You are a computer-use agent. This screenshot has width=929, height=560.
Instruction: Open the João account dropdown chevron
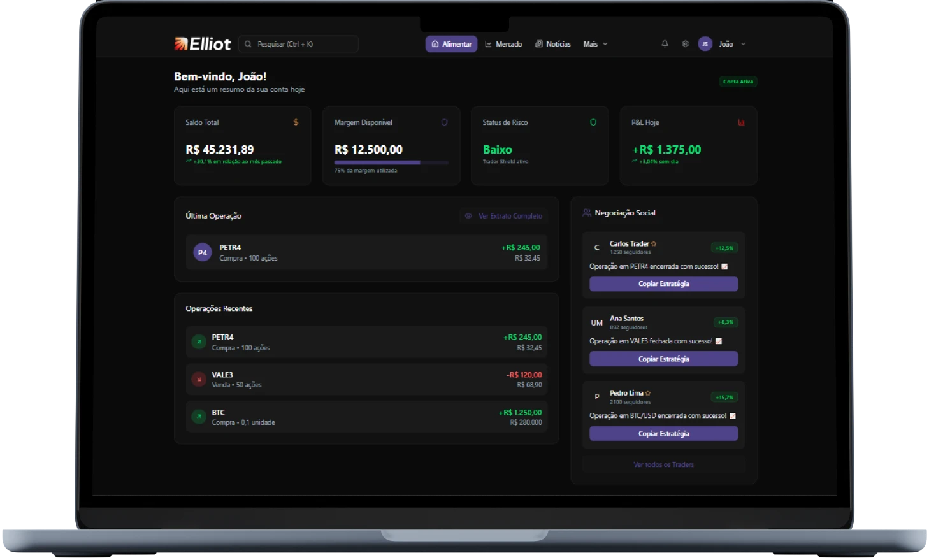point(743,44)
